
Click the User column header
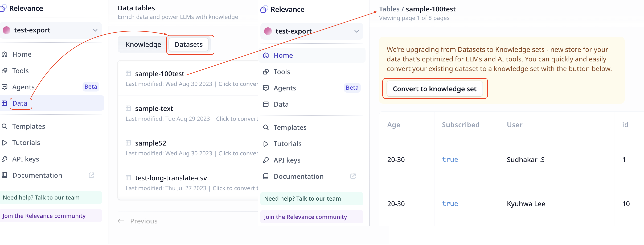(514, 125)
